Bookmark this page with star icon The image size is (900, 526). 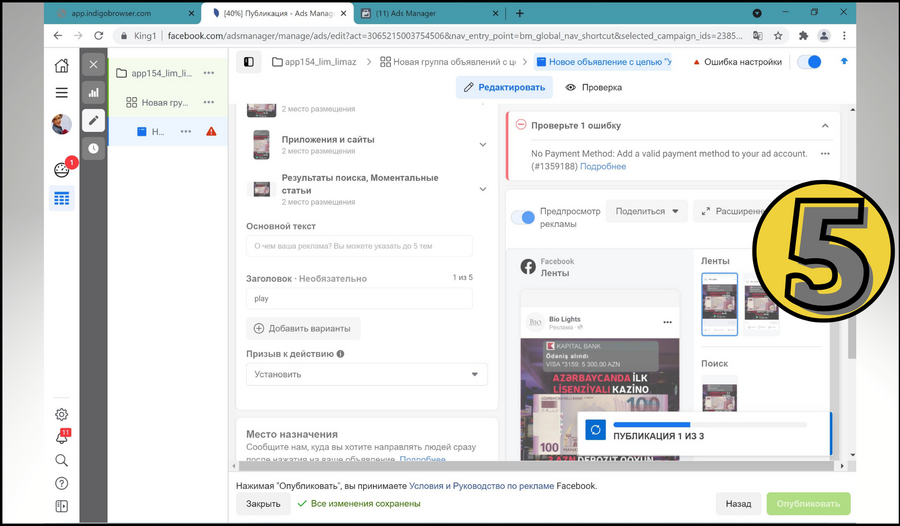pos(778,36)
